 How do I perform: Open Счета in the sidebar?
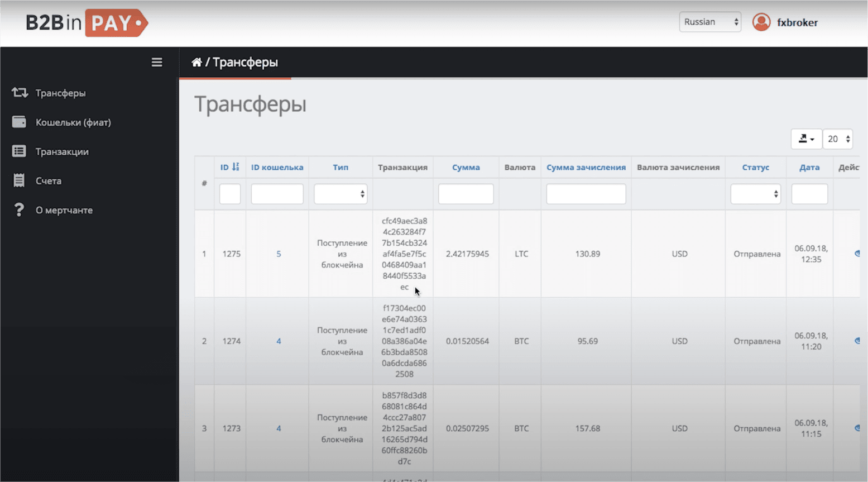point(49,181)
